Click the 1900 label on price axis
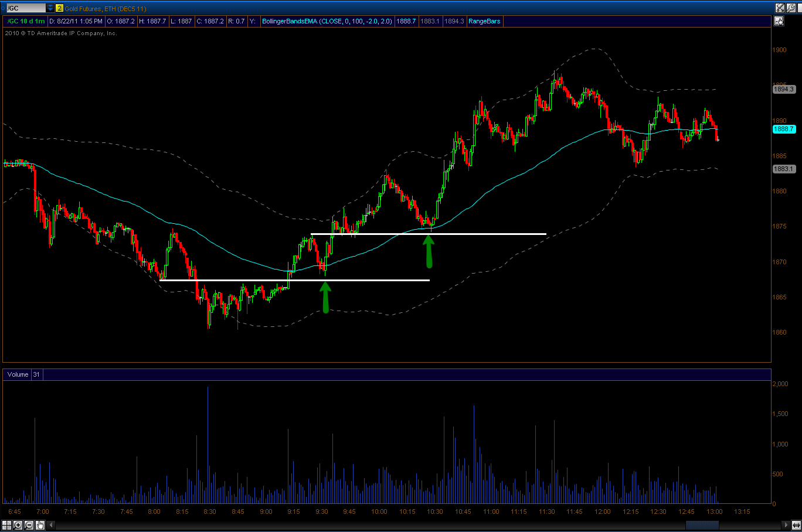The height and width of the screenshot is (532, 802). click(x=780, y=50)
